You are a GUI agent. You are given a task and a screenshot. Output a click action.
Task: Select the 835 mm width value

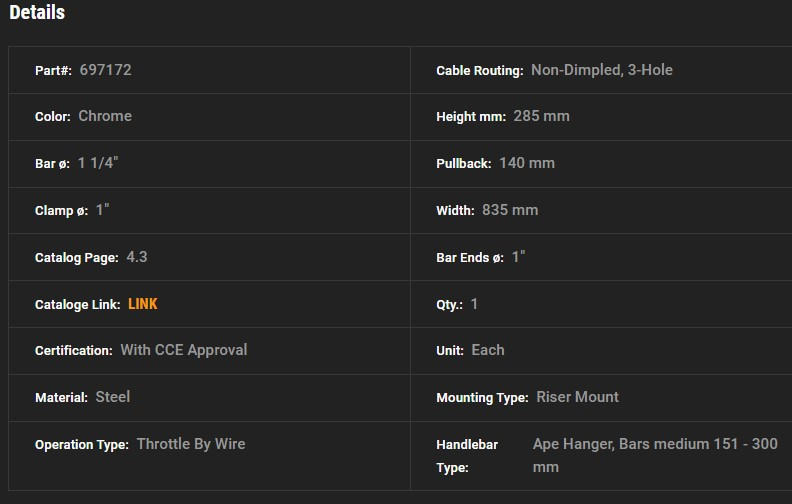509,210
